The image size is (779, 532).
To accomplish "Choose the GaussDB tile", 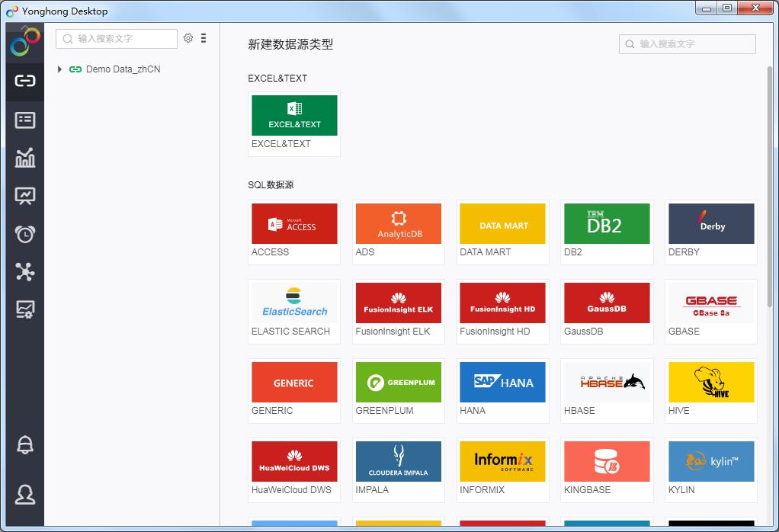I will click(607, 312).
